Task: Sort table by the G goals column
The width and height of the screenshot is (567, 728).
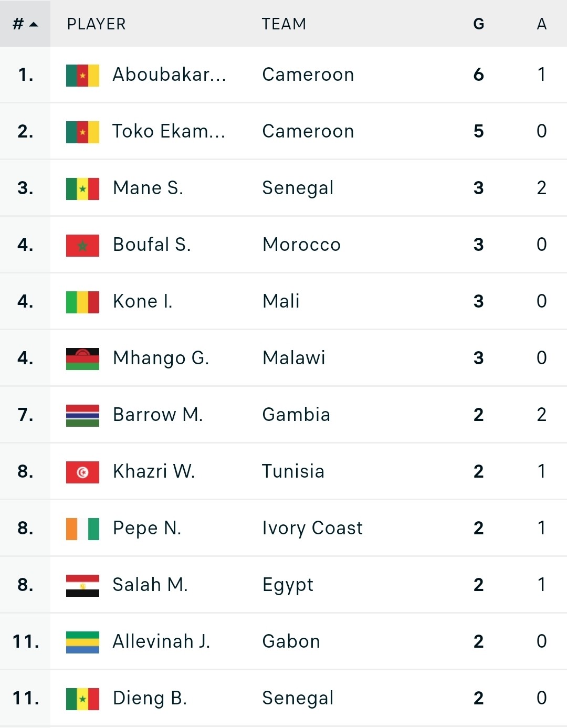Action: click(478, 24)
